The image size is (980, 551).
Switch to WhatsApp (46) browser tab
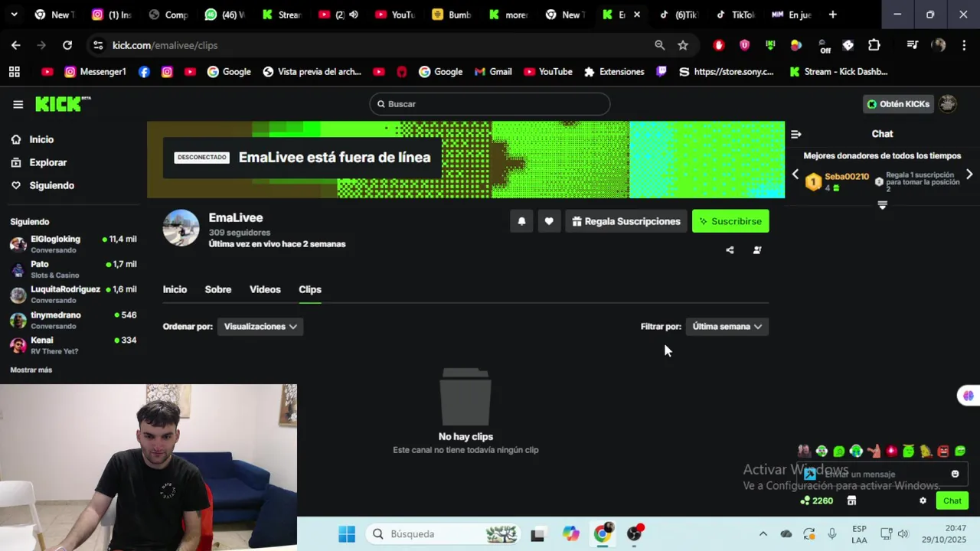(225, 15)
